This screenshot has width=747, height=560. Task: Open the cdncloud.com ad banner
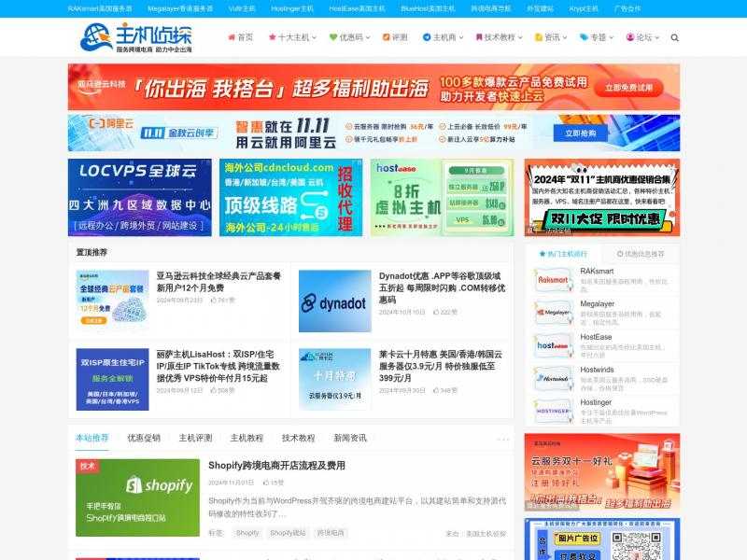(x=290, y=197)
